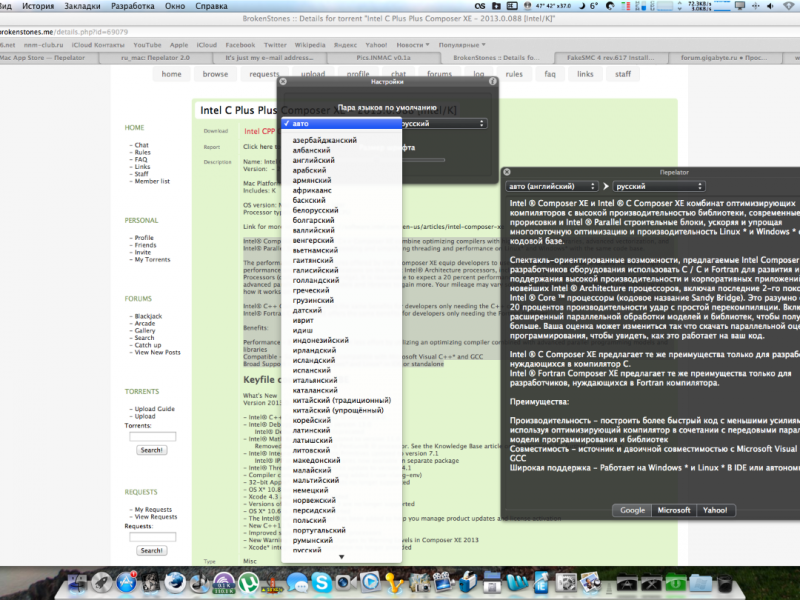Use the Google translation engine button
This screenshot has height=600, width=800.
(x=632, y=510)
